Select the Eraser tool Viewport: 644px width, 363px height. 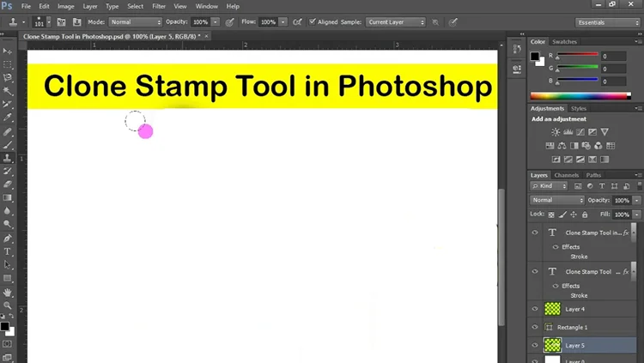coord(8,185)
